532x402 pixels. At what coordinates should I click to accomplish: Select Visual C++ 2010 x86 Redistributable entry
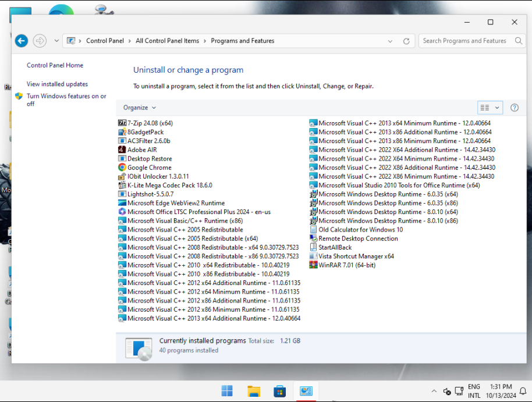204,274
